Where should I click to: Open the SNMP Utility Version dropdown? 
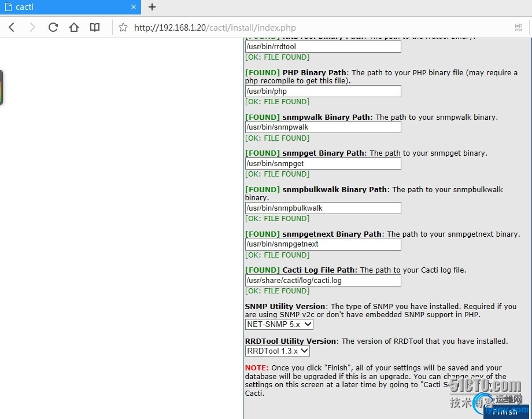tap(279, 324)
